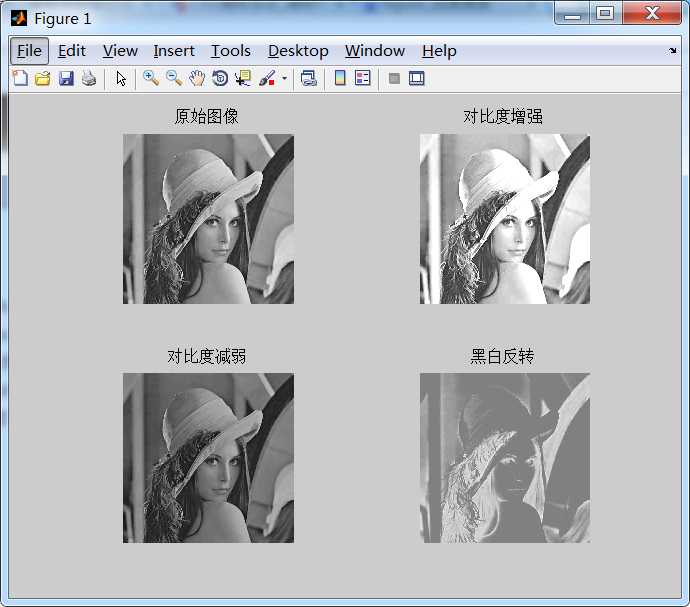Select the title text 对比度增强
690x607 pixels.
coord(503,117)
